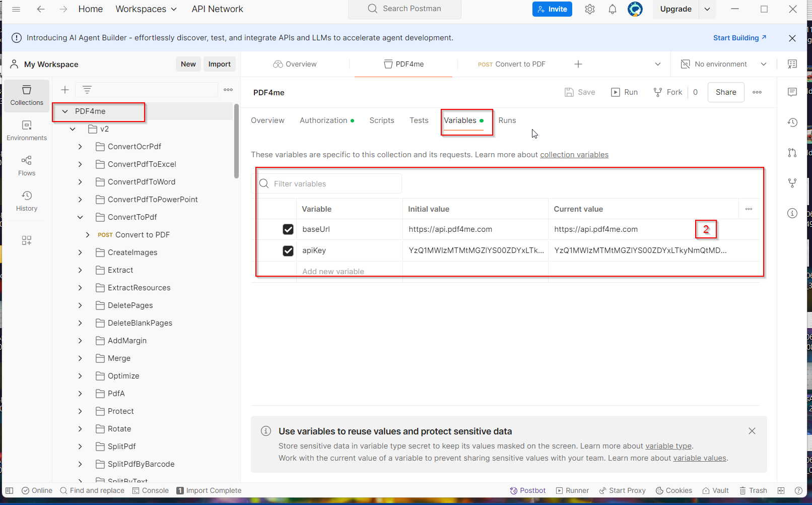Image resolution: width=812 pixels, height=505 pixels.
Task: Expand the Convert to PDF request
Action: tap(88, 235)
